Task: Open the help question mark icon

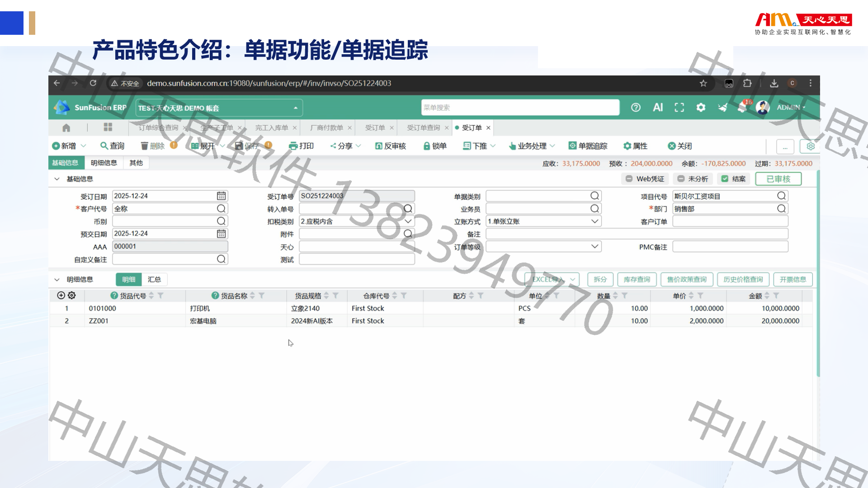Action: [x=636, y=108]
